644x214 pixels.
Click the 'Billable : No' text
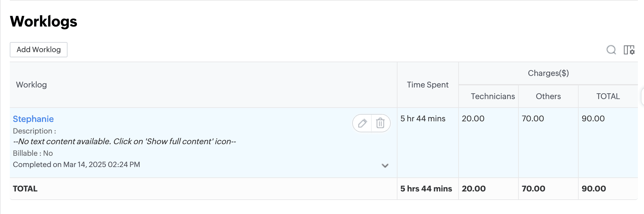click(x=33, y=153)
